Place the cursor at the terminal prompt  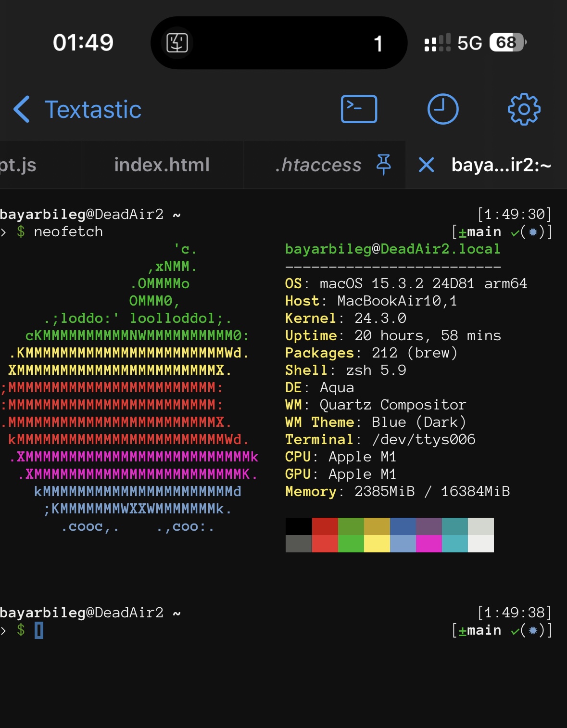click(39, 630)
